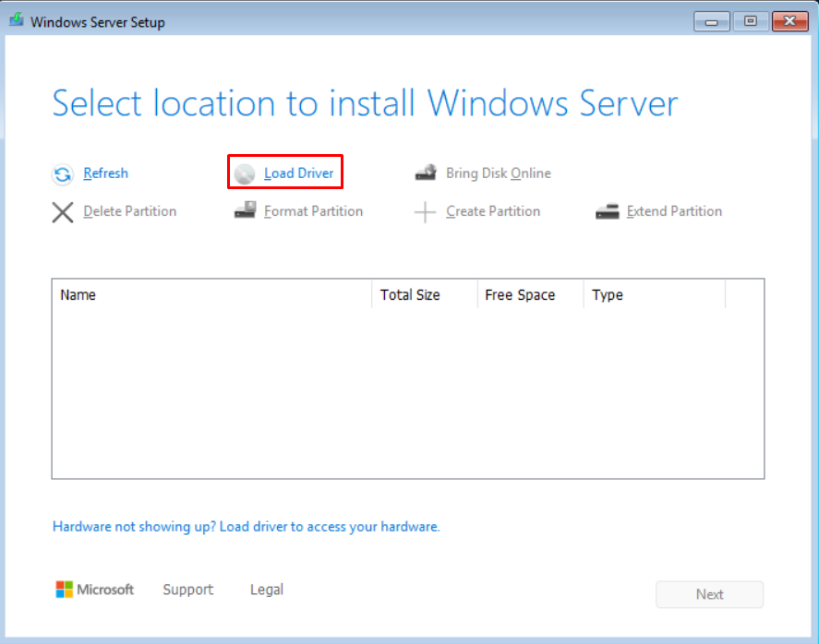Maximize the Windows Server Setup window
The height and width of the screenshot is (644, 819).
pyautogui.click(x=750, y=20)
